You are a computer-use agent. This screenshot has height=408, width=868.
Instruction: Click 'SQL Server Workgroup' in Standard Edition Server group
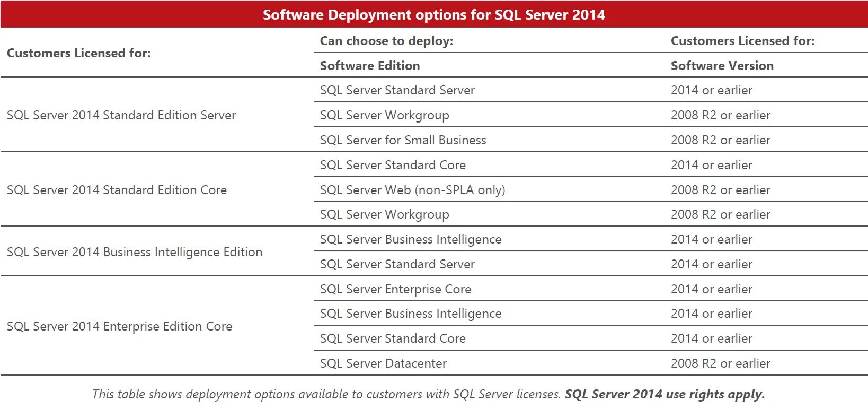tap(384, 115)
